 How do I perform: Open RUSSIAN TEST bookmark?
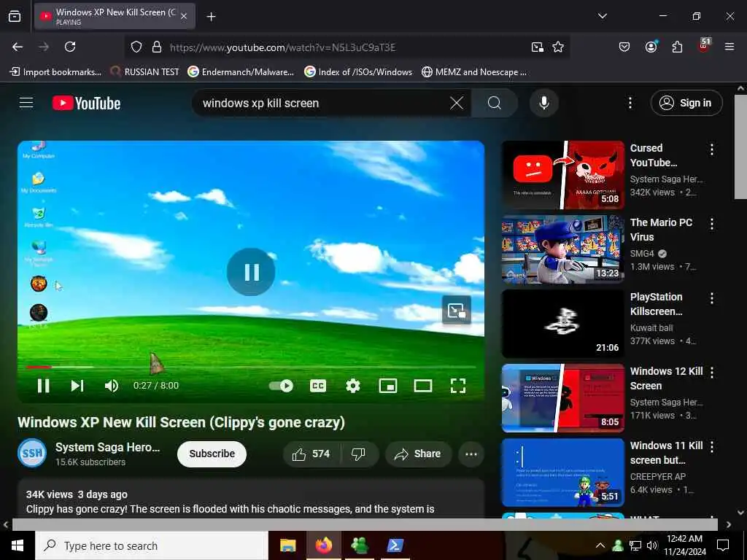[x=144, y=72]
